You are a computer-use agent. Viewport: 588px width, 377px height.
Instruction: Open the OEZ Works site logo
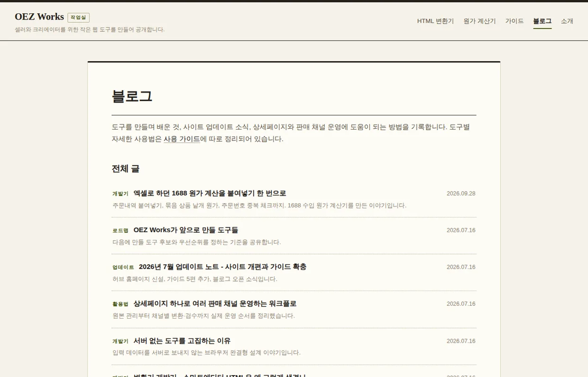point(39,17)
